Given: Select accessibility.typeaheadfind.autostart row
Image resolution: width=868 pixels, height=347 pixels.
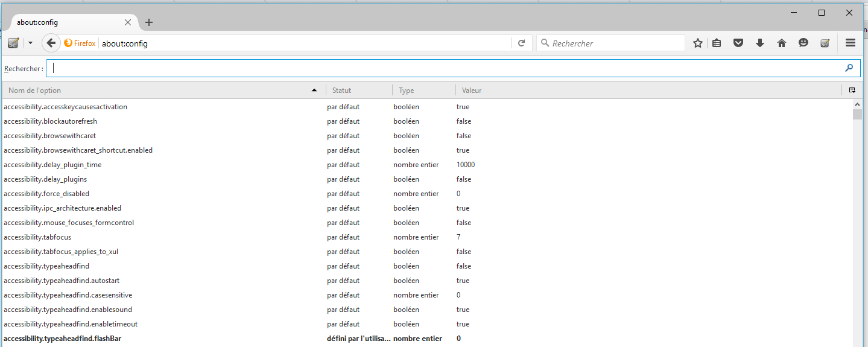Looking at the screenshot, I should click(x=427, y=281).
